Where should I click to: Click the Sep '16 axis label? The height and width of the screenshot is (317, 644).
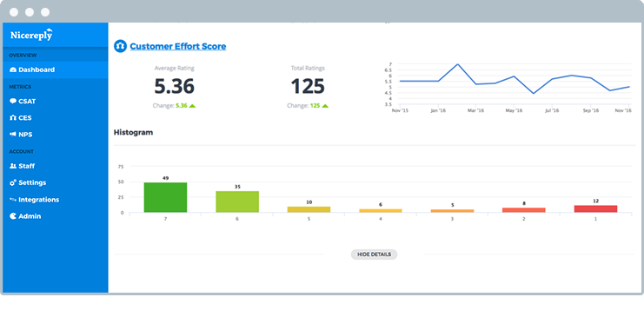(x=591, y=111)
